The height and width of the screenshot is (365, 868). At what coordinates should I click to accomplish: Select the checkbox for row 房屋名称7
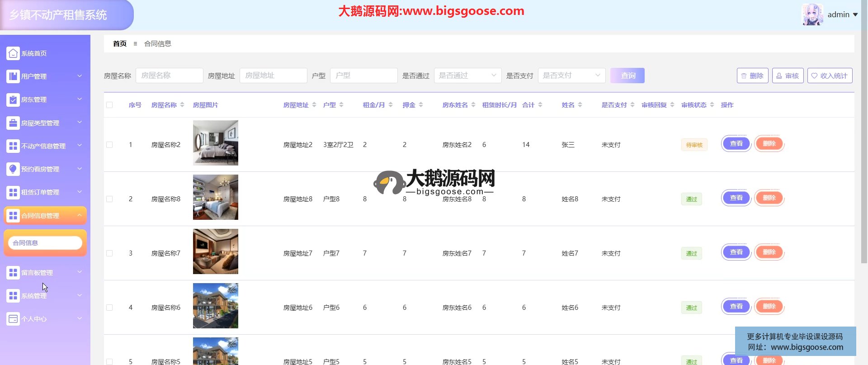coord(109,253)
